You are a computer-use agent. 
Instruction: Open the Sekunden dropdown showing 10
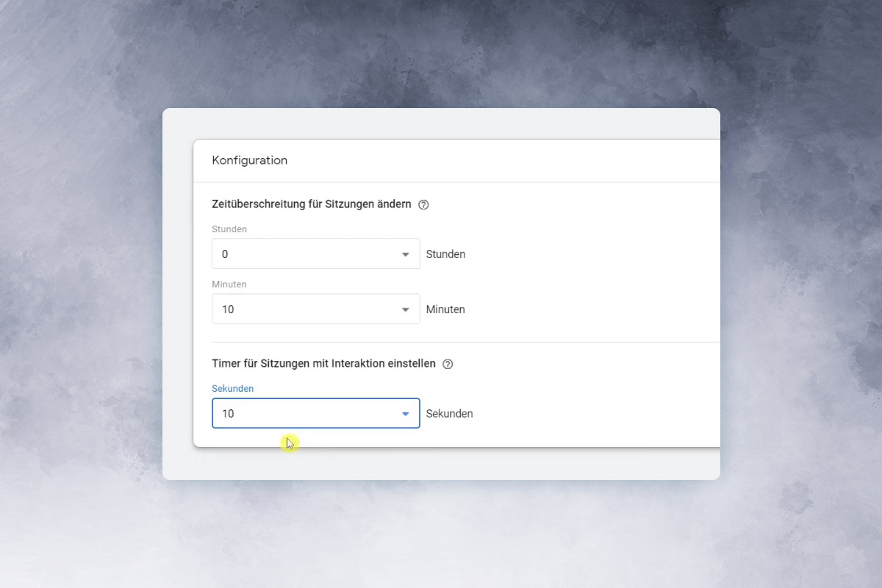[x=316, y=413]
